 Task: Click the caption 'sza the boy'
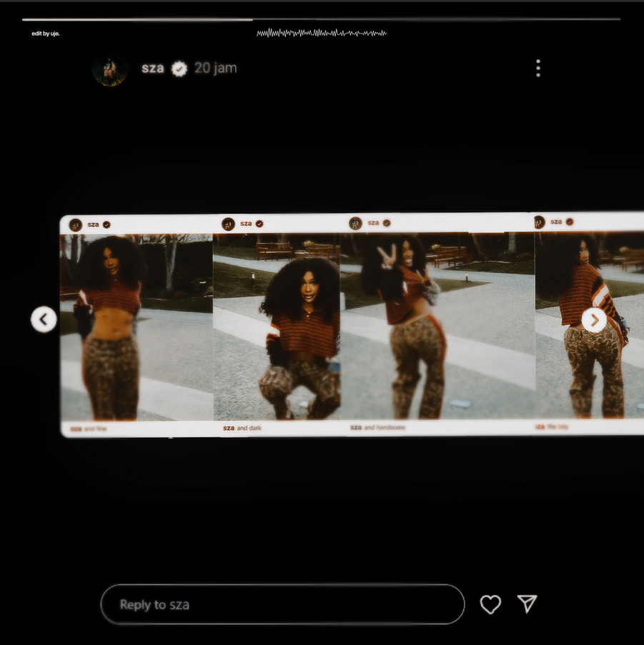click(x=552, y=426)
